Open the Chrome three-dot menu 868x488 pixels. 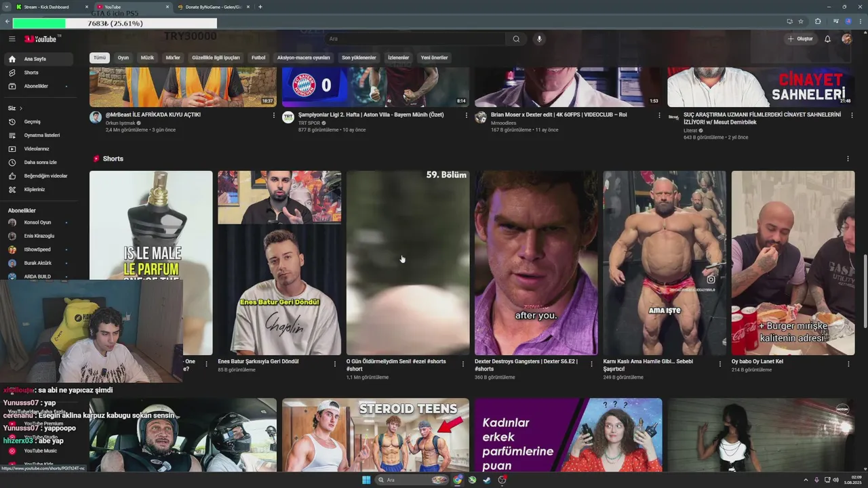click(x=860, y=22)
